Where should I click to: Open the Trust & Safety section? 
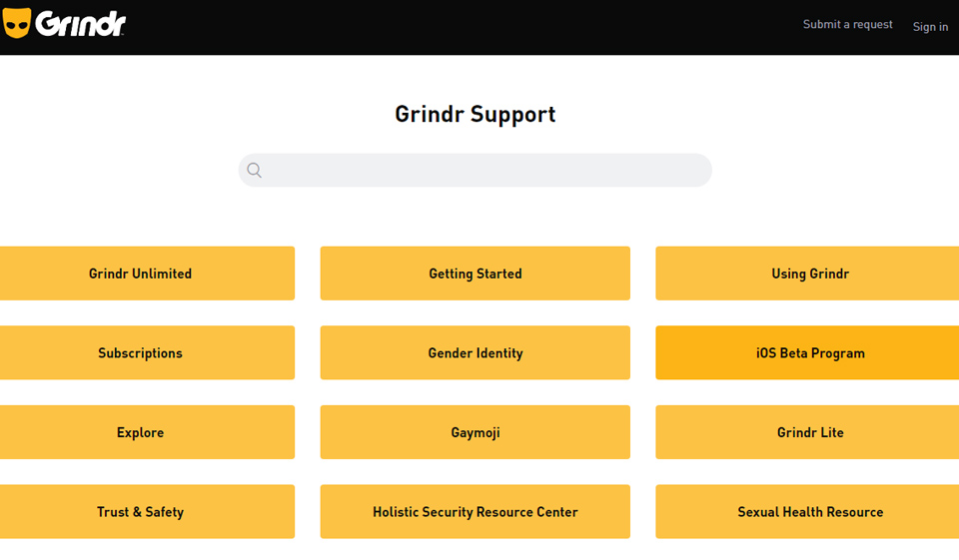tap(141, 512)
